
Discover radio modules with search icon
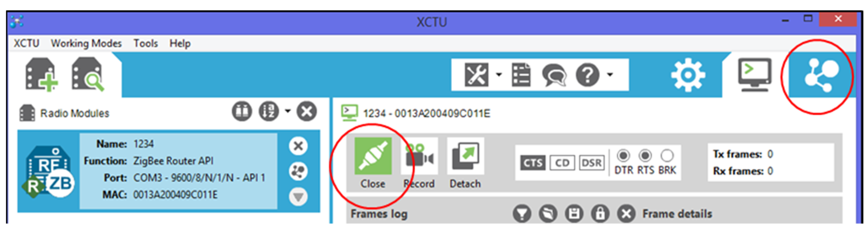pos(88,74)
